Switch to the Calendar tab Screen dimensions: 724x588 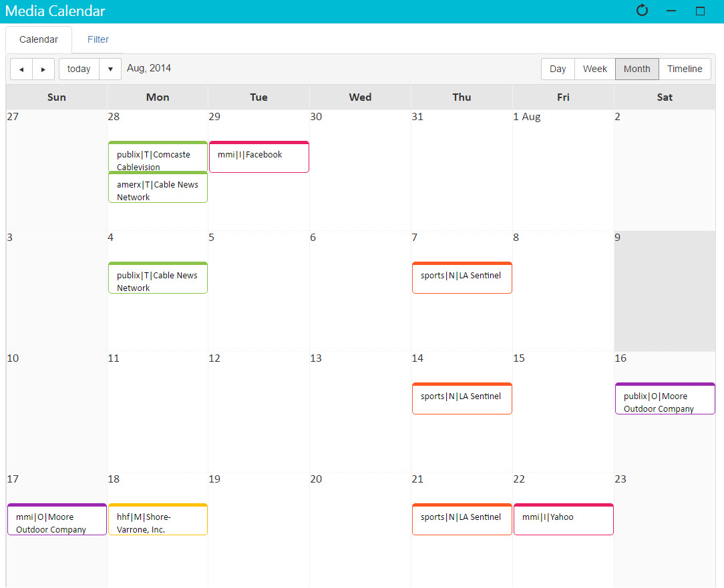coord(39,39)
